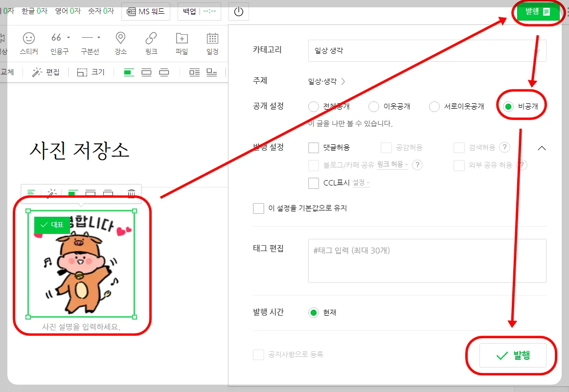Delete the image with the floating toolbar trash icon
Screen dimensions: 569x392
pos(131,193)
